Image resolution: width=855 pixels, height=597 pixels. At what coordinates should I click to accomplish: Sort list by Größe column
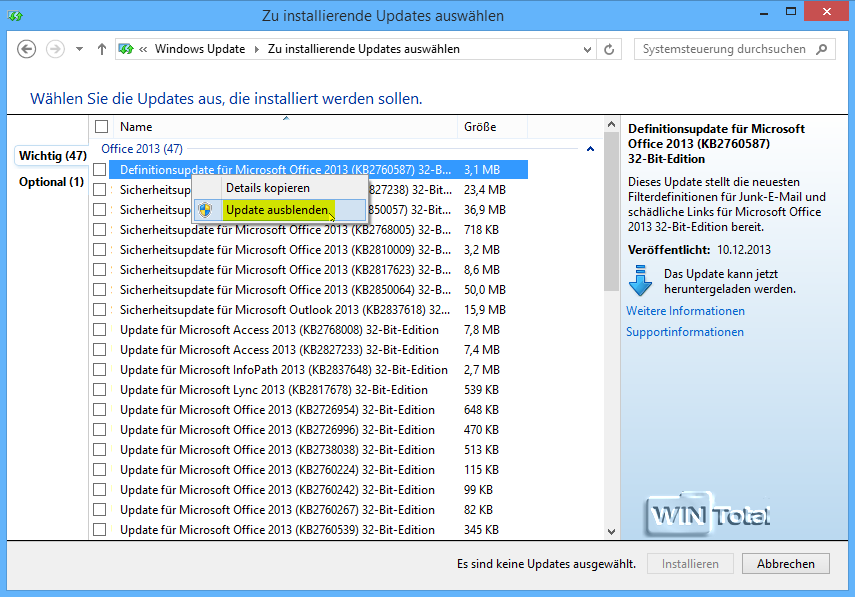coord(492,126)
